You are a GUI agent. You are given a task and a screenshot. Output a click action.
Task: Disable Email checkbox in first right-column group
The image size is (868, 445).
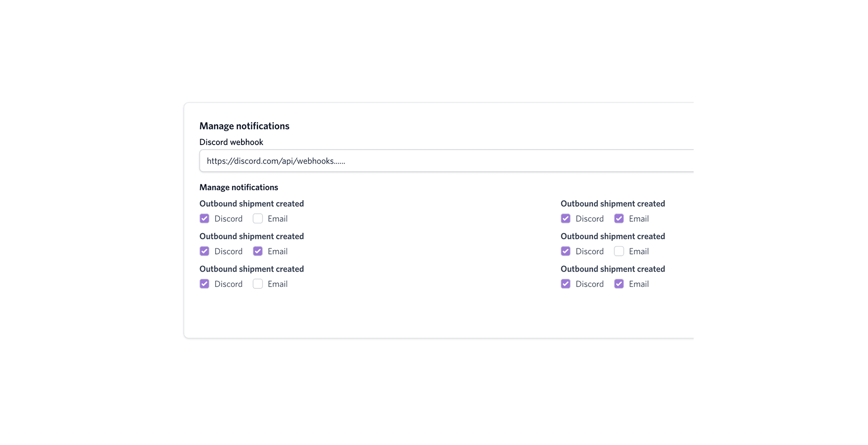[619, 218]
